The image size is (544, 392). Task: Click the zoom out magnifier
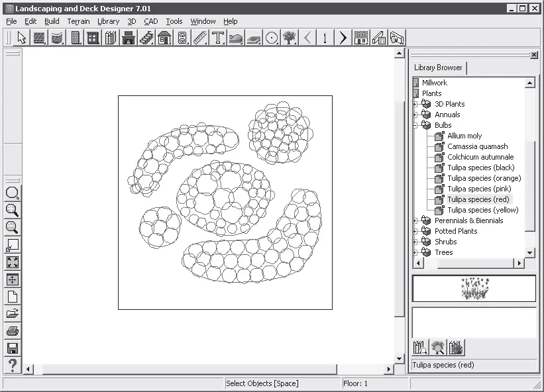(x=12, y=228)
